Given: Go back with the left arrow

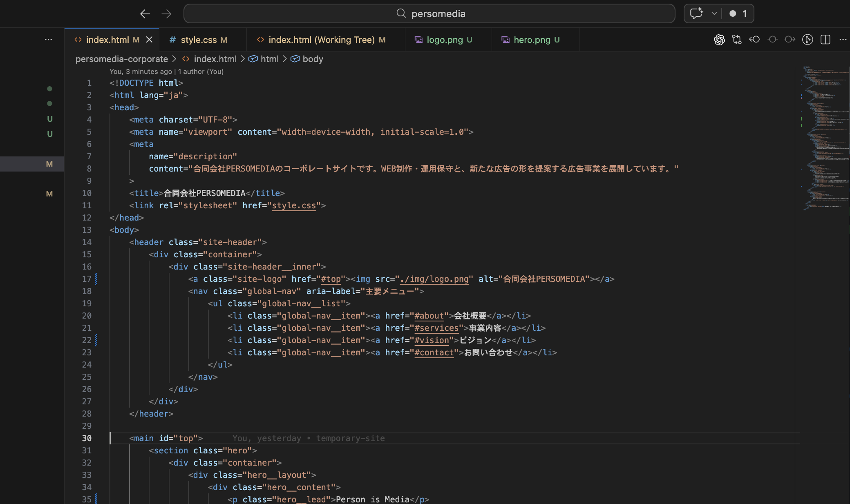Looking at the screenshot, I should (x=145, y=14).
